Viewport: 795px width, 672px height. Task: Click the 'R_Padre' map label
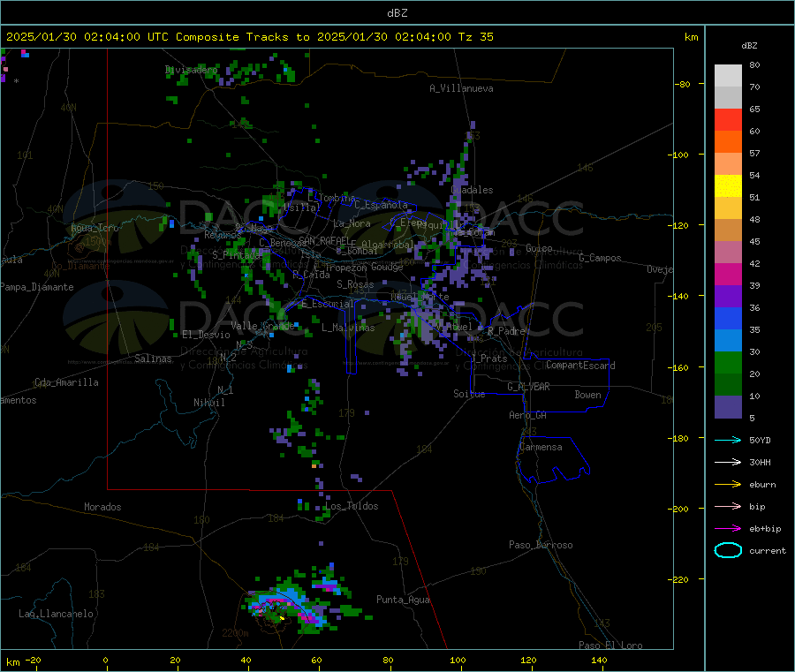click(x=506, y=331)
